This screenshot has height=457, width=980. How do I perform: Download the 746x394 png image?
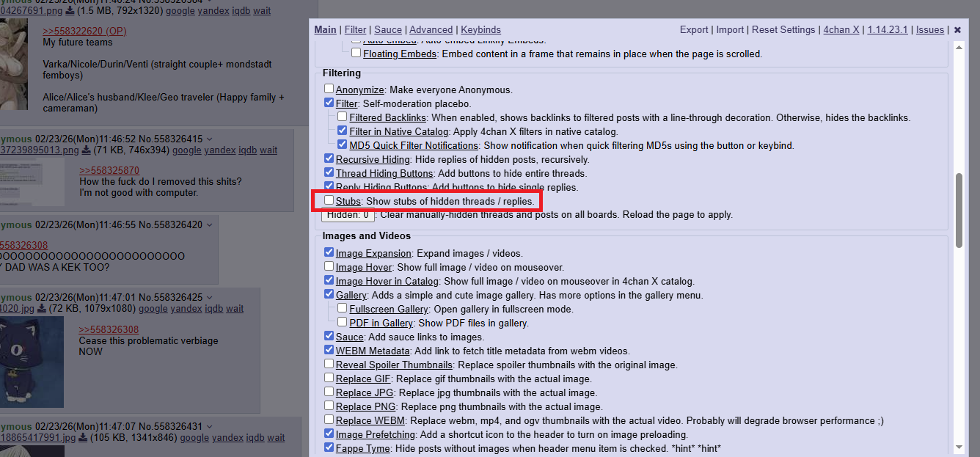click(86, 150)
